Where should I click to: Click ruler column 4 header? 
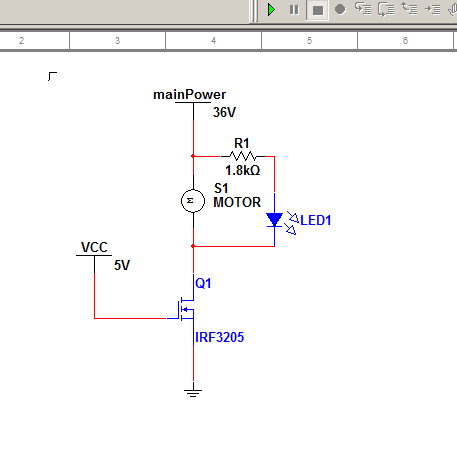coord(213,41)
